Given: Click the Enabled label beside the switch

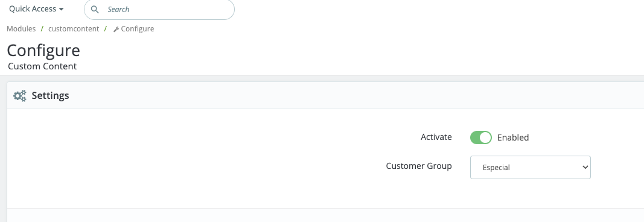Looking at the screenshot, I should point(513,138).
